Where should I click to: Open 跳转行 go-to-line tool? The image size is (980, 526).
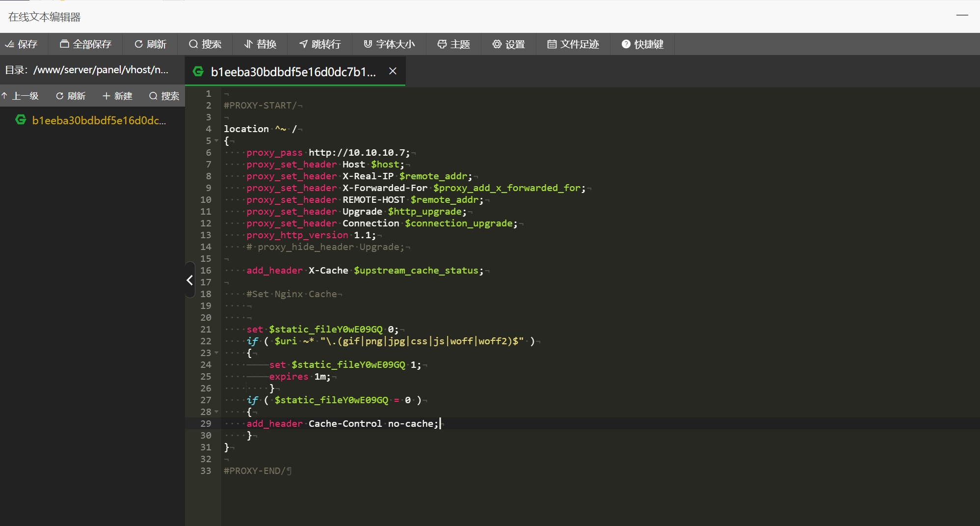coord(320,44)
